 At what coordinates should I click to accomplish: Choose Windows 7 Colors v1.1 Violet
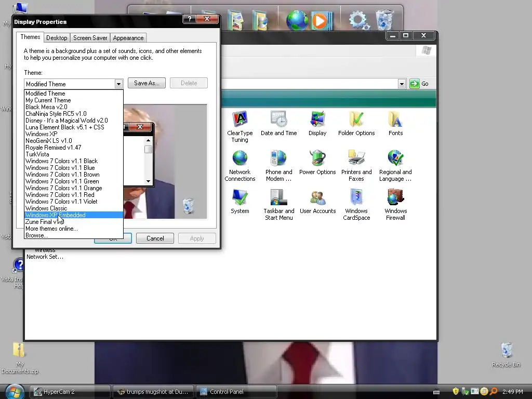tap(74, 202)
